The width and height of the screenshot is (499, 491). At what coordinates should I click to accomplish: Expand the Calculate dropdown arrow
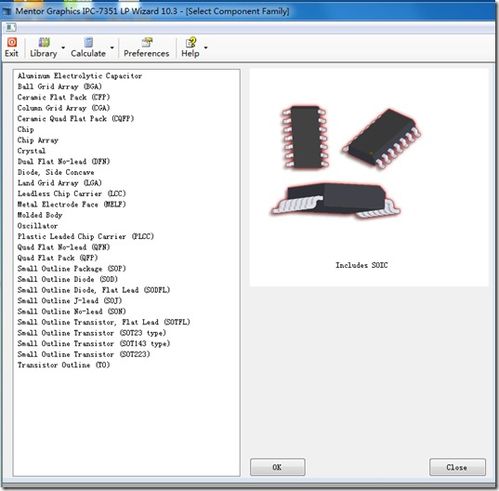click(x=112, y=48)
